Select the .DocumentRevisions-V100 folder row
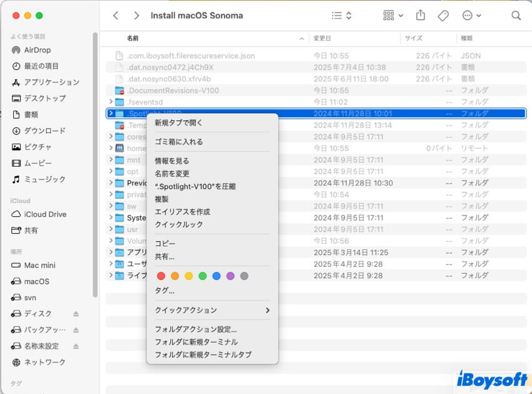The image size is (532, 394). [x=316, y=91]
